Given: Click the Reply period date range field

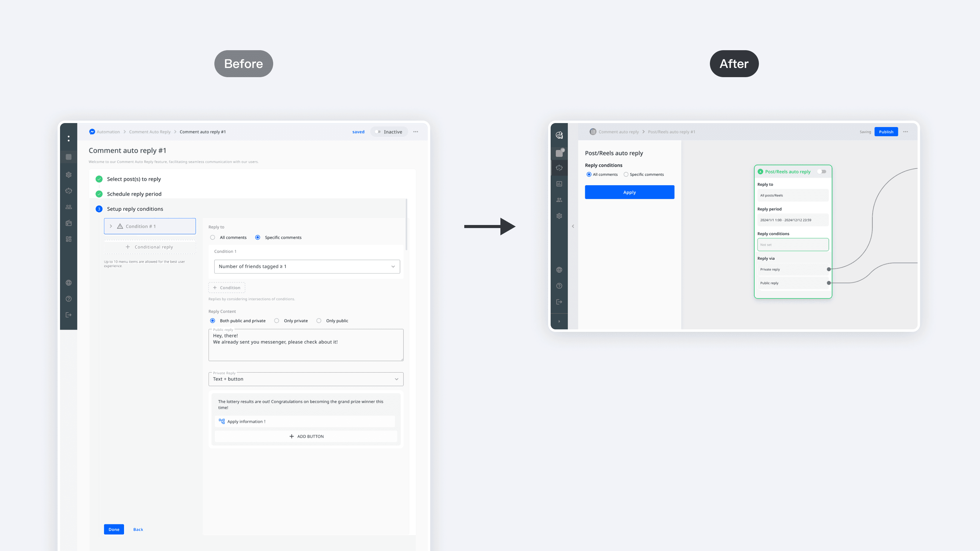Looking at the screenshot, I should 793,220.
